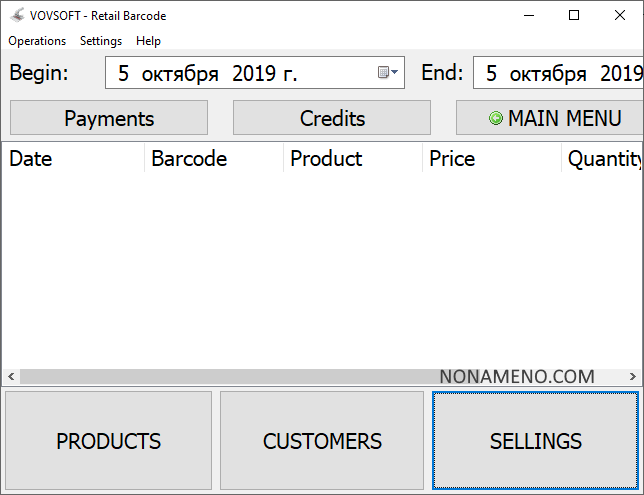This screenshot has width=644, height=495.
Task: Click the horizontal scrollbar left arrow
Action: coord(10,377)
